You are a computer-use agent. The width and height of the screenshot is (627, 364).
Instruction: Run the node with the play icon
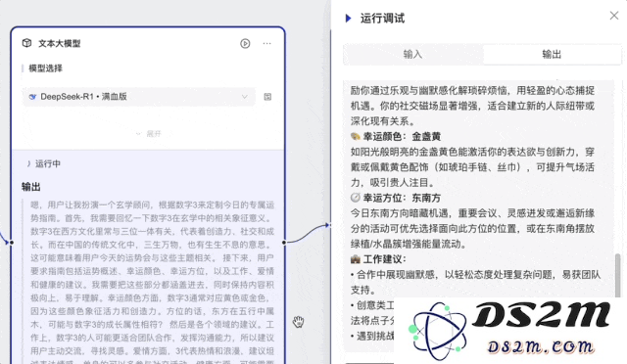click(x=245, y=44)
